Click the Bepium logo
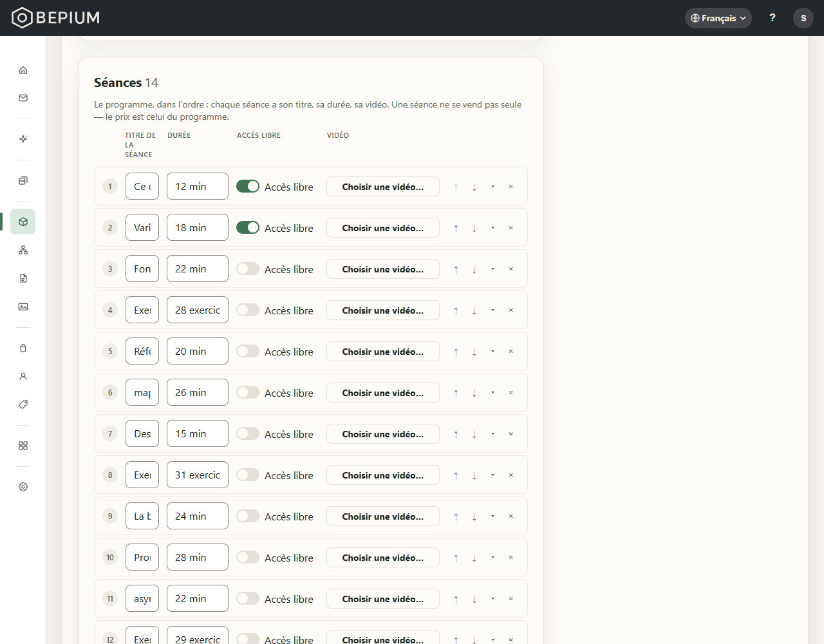The height and width of the screenshot is (644, 824). [56, 17]
